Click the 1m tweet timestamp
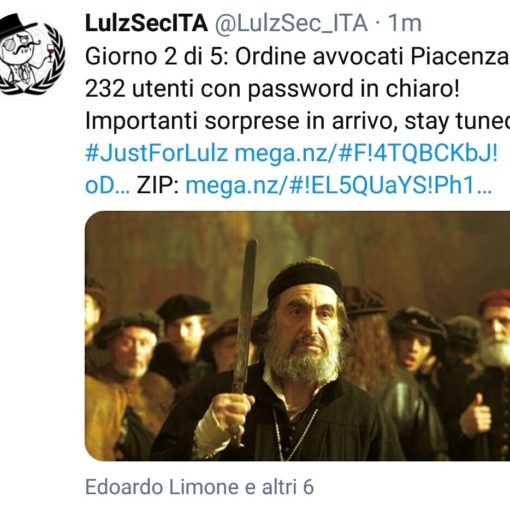The height and width of the screenshot is (510, 510). click(405, 23)
